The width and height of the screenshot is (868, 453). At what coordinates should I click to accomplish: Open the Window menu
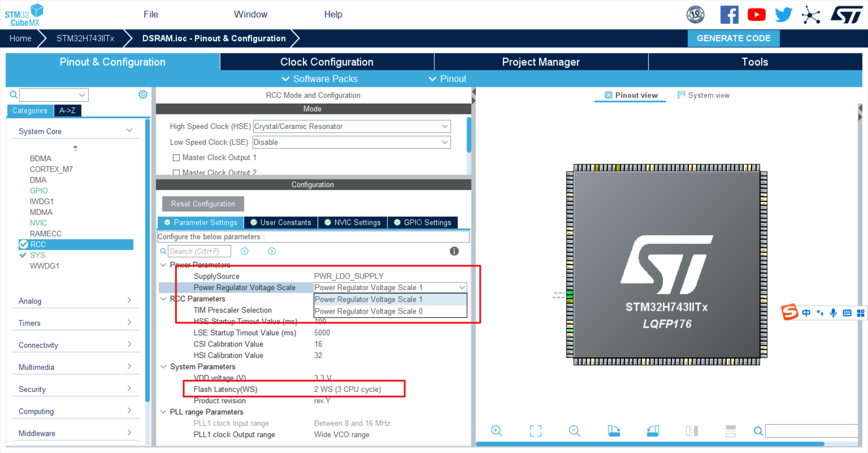250,14
